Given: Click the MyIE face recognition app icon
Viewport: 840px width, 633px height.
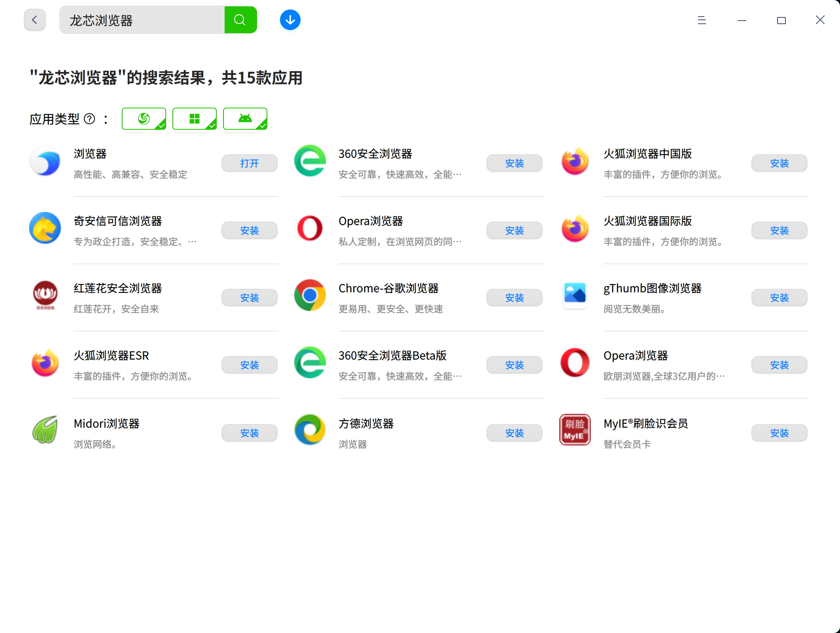Looking at the screenshot, I should [x=575, y=430].
